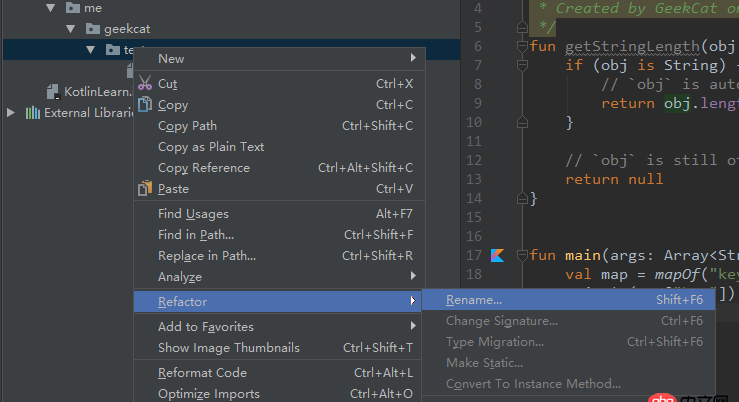Click the KotlinLearn file icon
739x402 pixels.
tap(54, 92)
